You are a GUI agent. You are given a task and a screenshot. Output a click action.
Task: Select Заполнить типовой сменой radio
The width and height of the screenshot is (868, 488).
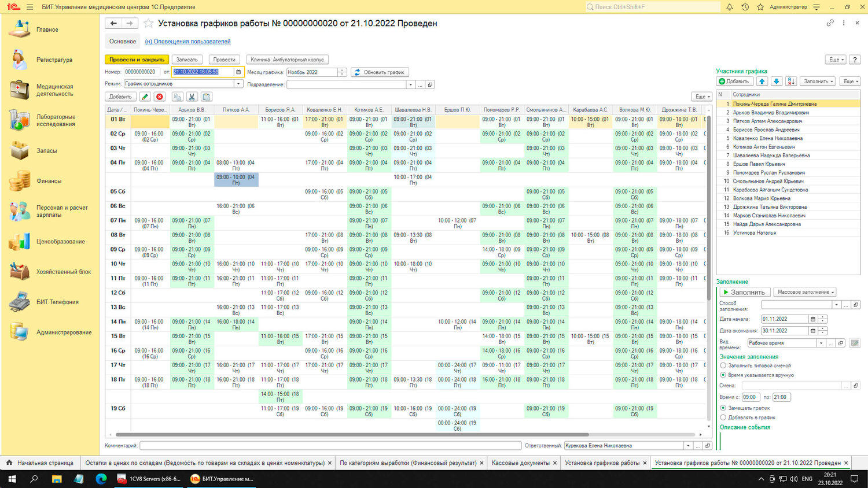(723, 365)
